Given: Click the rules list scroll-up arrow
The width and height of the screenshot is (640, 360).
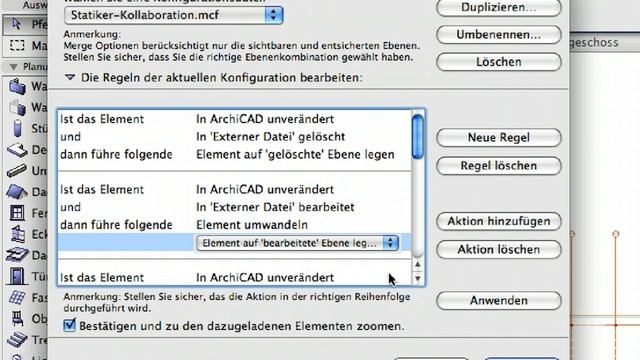Looking at the screenshot, I should pos(417,264).
